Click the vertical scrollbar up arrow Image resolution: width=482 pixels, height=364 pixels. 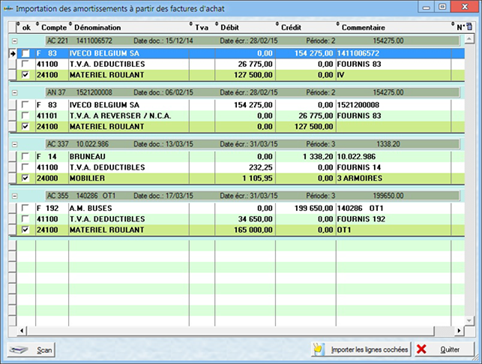[470, 39]
